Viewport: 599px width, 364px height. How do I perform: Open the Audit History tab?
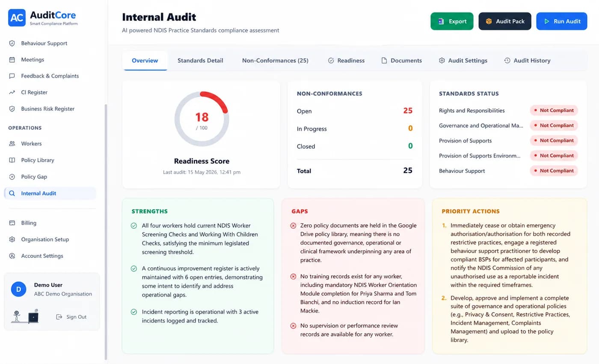[527, 61]
